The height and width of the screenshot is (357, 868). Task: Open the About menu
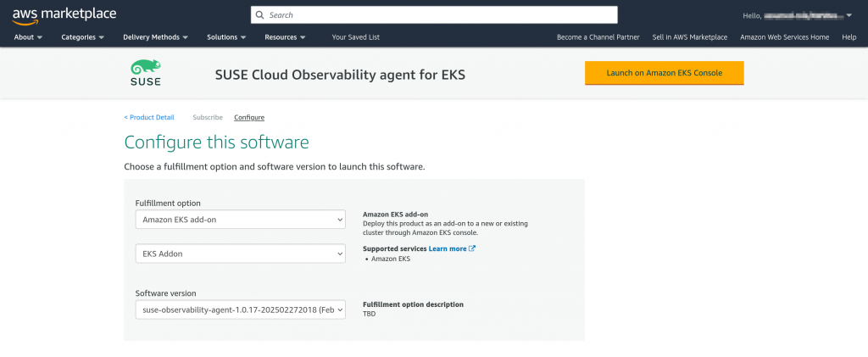[x=29, y=37]
